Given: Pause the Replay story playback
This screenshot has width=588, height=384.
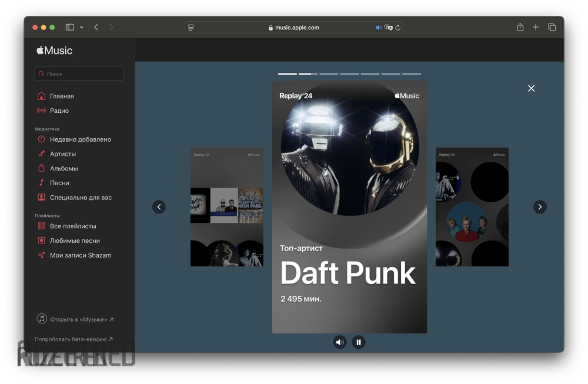Looking at the screenshot, I should coord(358,342).
